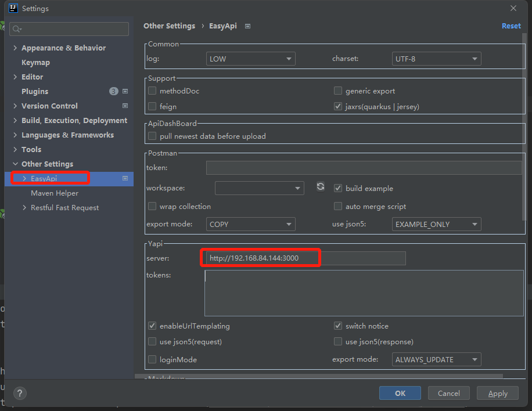Open help with the question mark icon
The image size is (532, 411).
pos(20,394)
